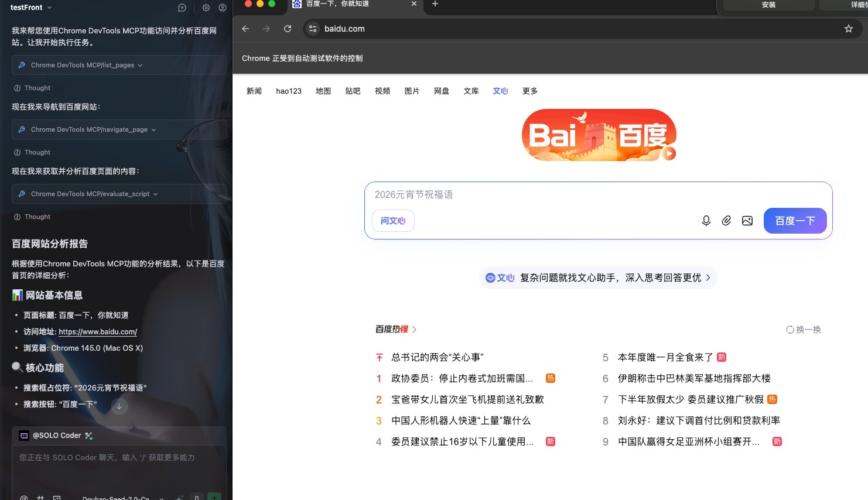Viewport: 868px width, 500px height.
Task: Bookmark this page with the star icon
Action: coord(848,29)
